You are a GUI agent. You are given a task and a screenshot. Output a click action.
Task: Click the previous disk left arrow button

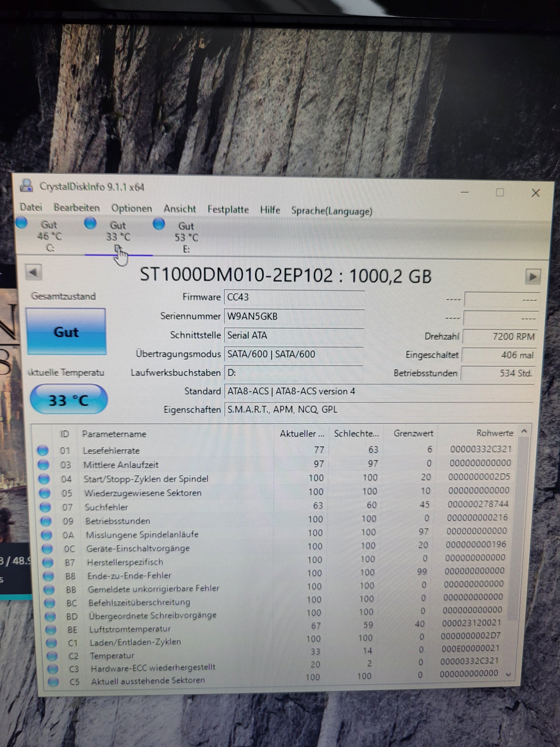pyautogui.click(x=34, y=272)
